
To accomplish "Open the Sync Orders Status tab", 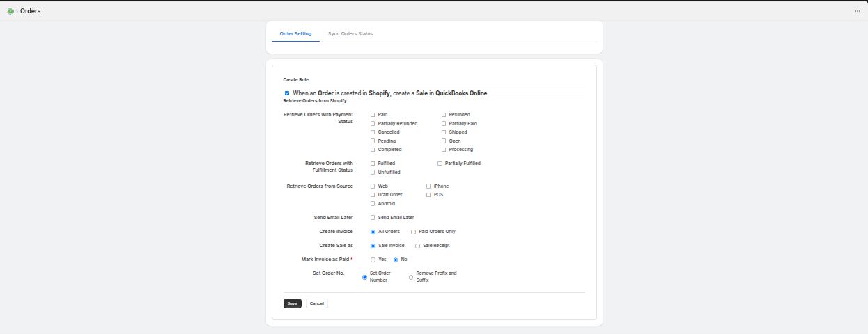I will [350, 33].
